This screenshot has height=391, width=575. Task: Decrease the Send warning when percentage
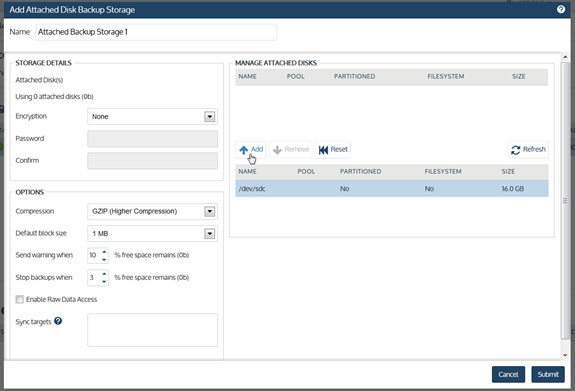pos(104,259)
